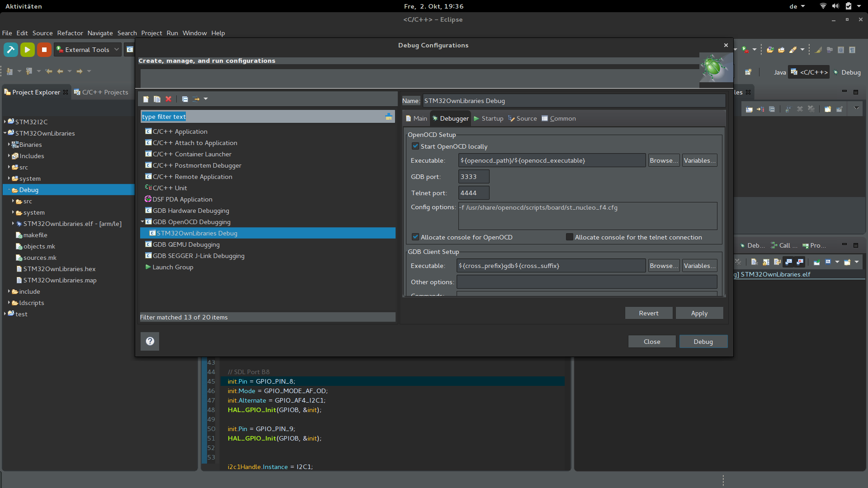Expand the Binaries folder in Project Explorer
Viewport: 868px width, 488px height.
pyautogui.click(x=9, y=145)
